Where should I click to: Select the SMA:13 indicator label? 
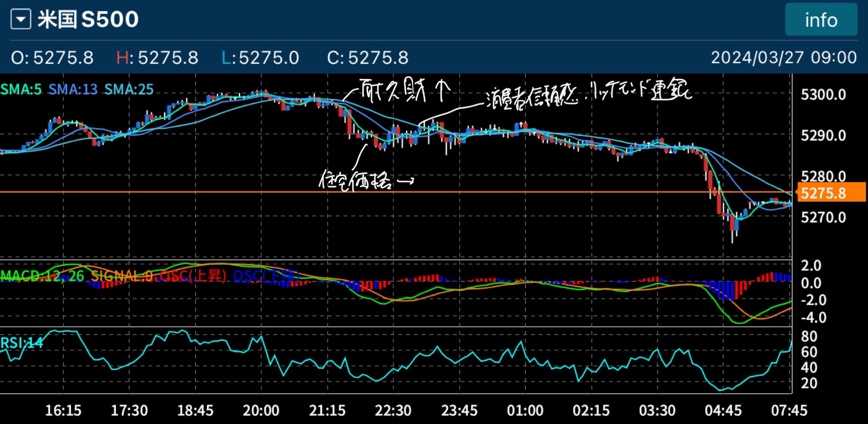coord(72,89)
